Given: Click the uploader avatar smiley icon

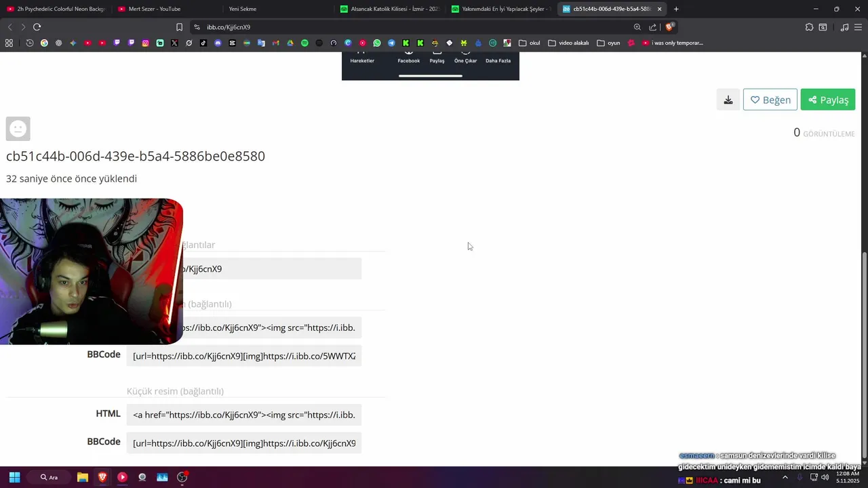Looking at the screenshot, I should tap(18, 129).
